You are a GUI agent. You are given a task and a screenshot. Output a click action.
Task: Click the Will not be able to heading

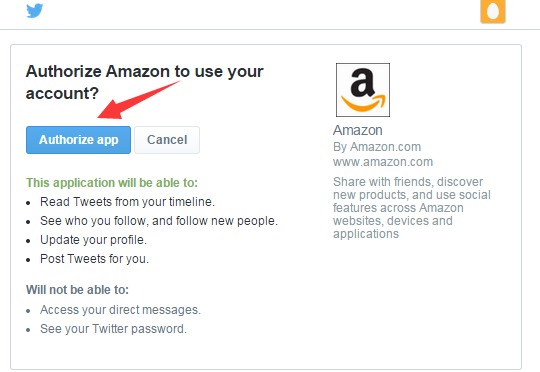pyautogui.click(x=77, y=290)
